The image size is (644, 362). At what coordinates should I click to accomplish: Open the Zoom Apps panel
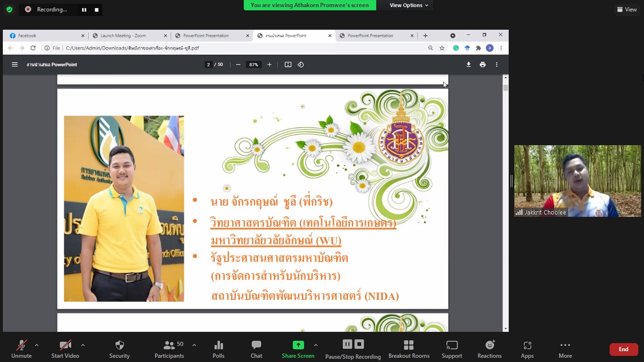click(527, 349)
